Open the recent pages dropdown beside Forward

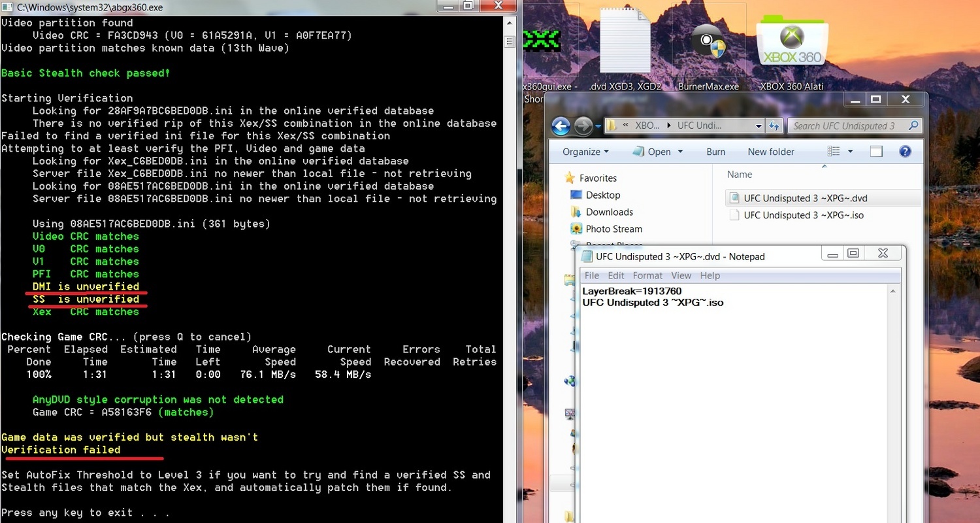[x=598, y=127]
